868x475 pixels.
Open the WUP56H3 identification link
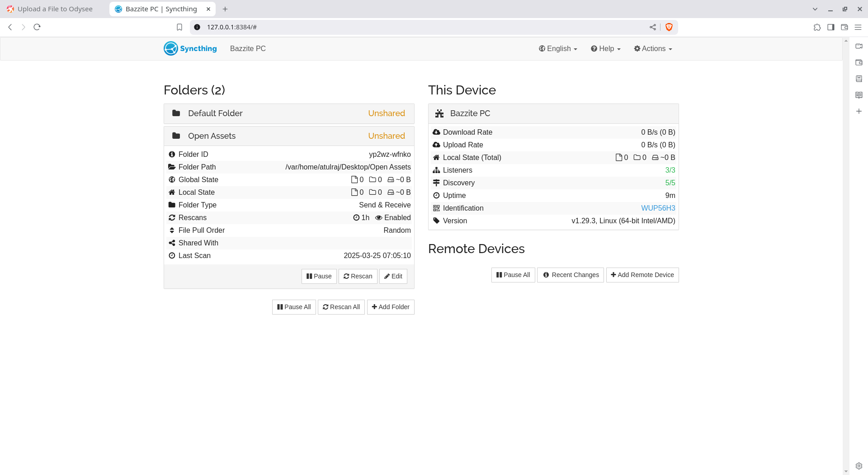pos(658,208)
